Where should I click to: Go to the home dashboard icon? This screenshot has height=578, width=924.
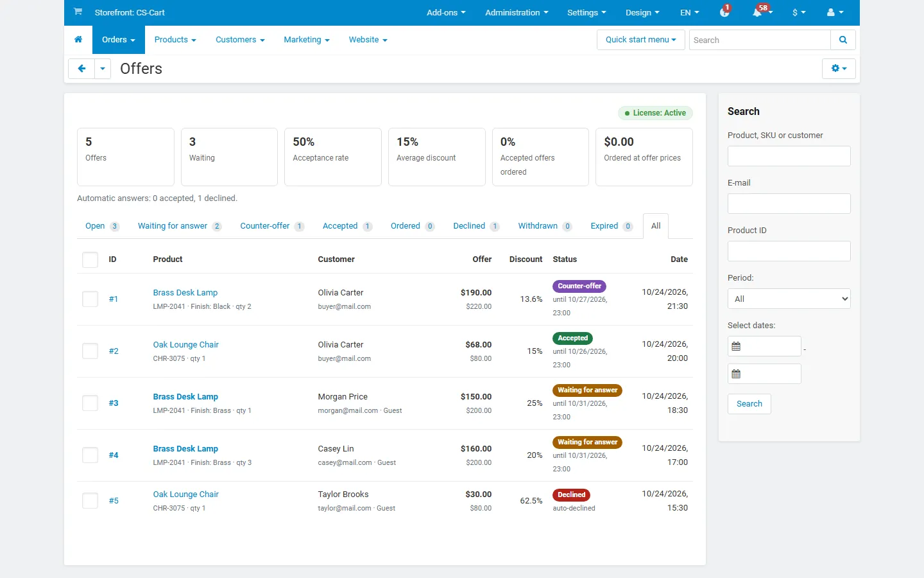tap(78, 40)
